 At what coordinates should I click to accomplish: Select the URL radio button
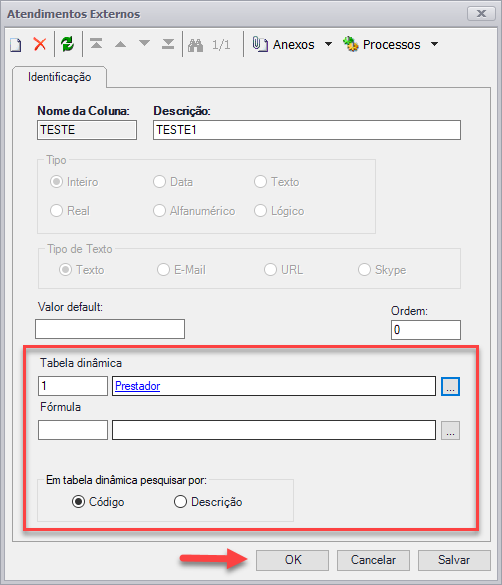tap(270, 269)
